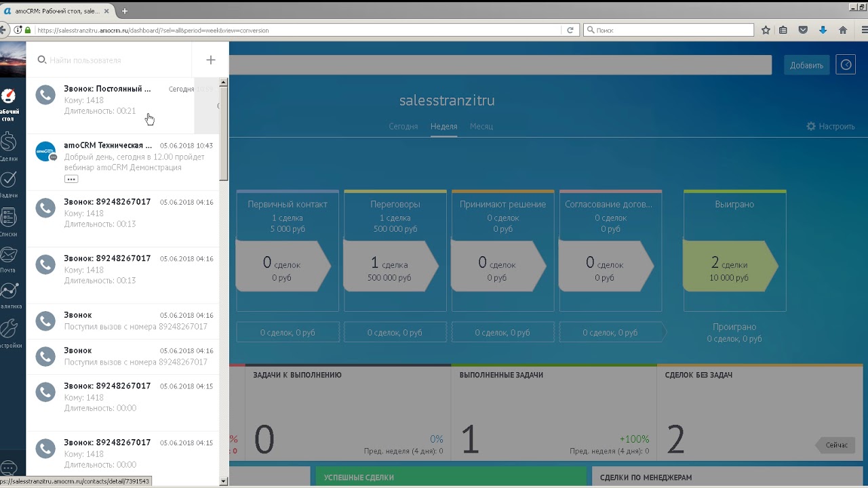Close the amoCRM Рабочий стол browser tab
The image size is (868, 488).
click(x=106, y=11)
